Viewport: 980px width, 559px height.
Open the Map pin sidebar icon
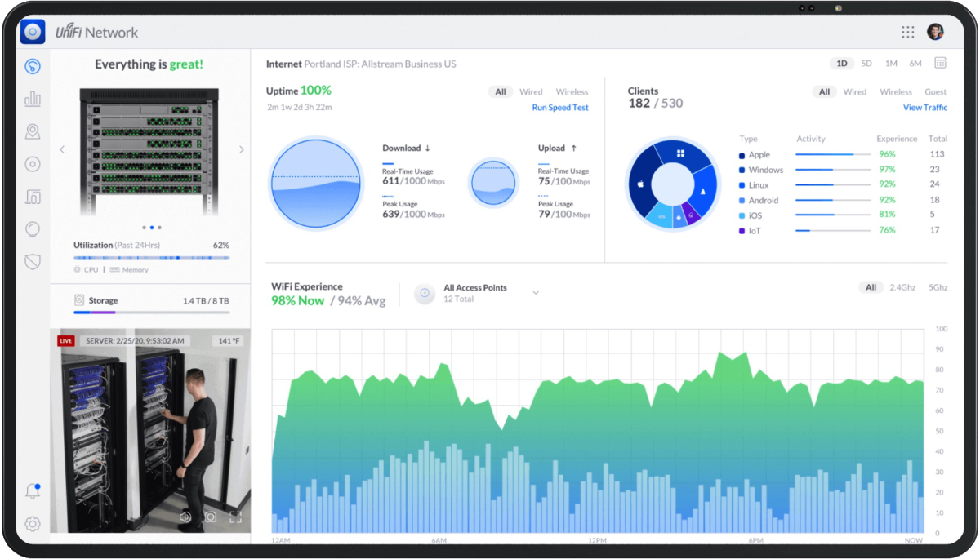(33, 131)
